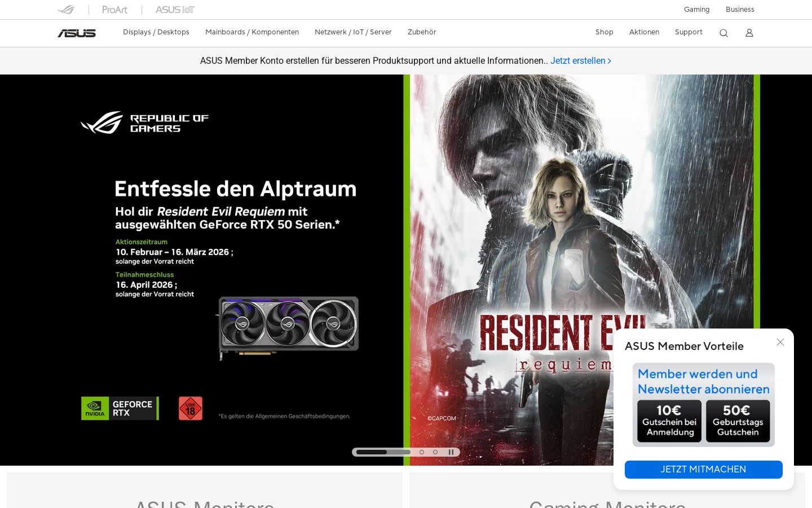
Task: Click the JETZT MITMACHEN button
Action: [704, 470]
